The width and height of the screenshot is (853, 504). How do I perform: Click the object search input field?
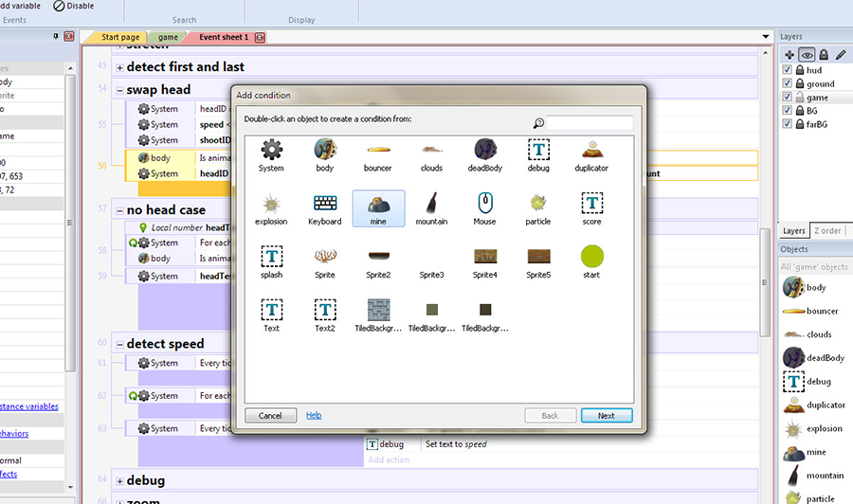[x=589, y=123]
